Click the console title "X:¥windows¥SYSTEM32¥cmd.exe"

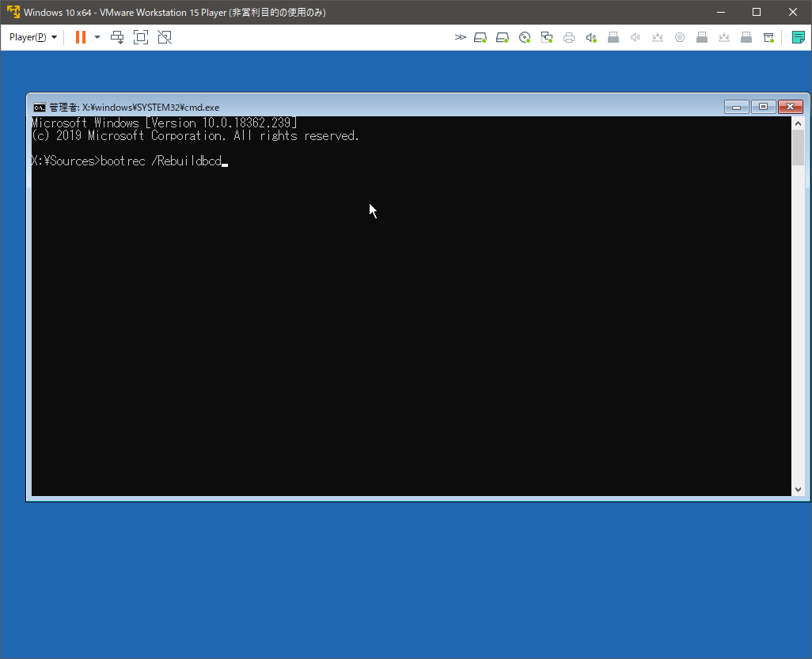150,107
